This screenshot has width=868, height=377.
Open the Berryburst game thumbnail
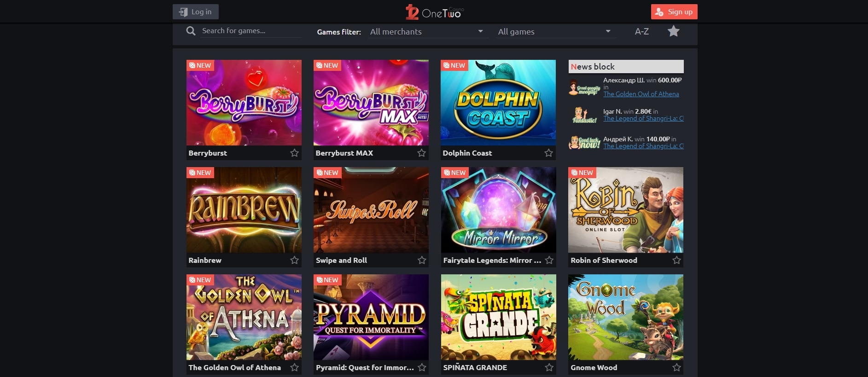(x=244, y=103)
